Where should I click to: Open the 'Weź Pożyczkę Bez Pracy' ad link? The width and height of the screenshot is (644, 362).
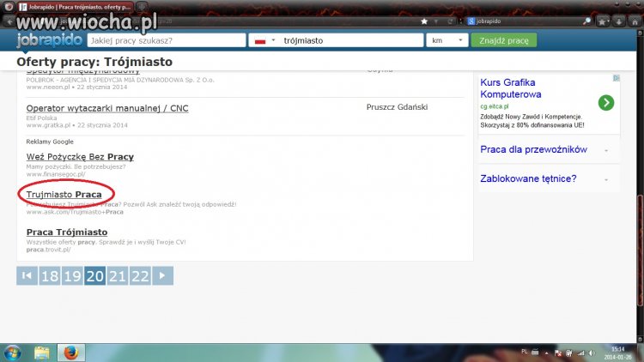coord(80,157)
